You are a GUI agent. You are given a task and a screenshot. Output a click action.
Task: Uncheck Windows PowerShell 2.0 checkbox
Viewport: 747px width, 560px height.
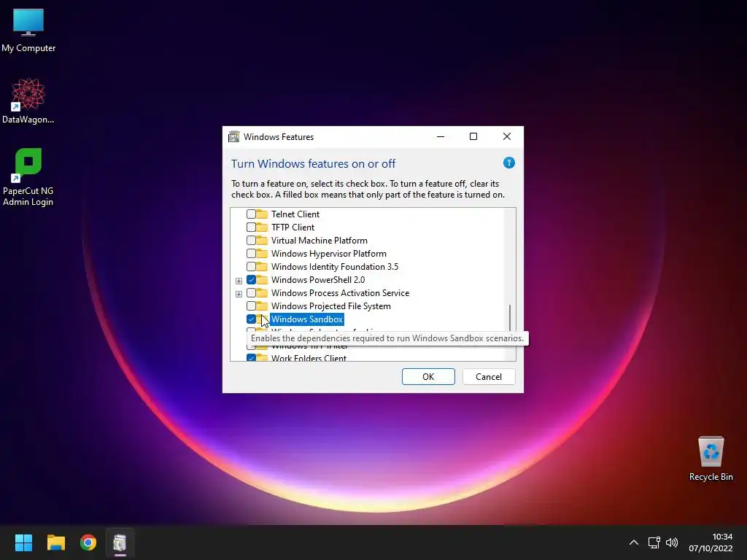251,279
